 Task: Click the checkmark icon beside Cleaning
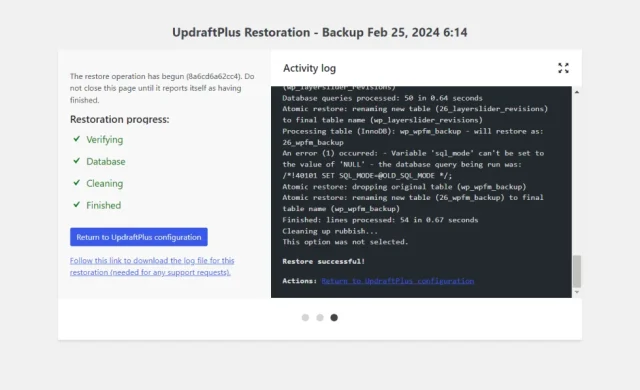76,183
